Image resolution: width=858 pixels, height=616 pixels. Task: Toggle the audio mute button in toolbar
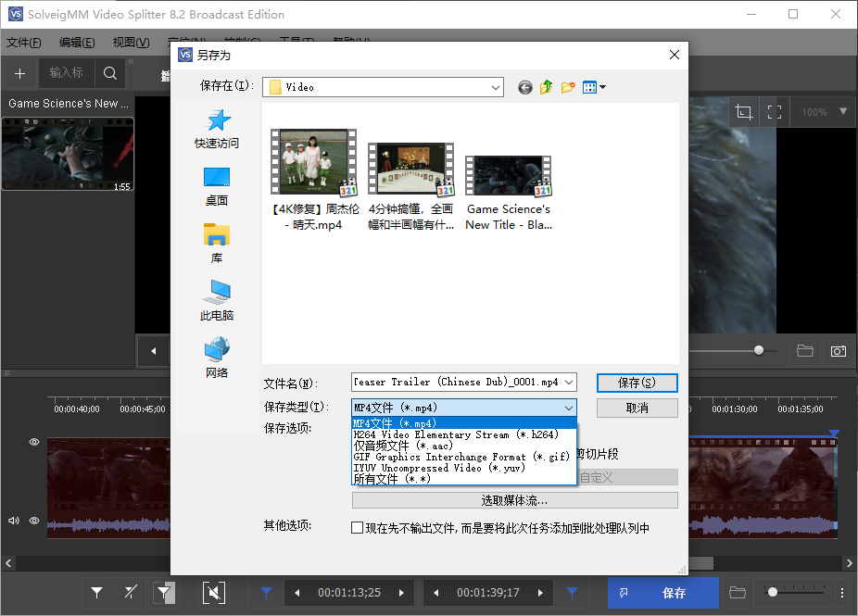[214, 593]
